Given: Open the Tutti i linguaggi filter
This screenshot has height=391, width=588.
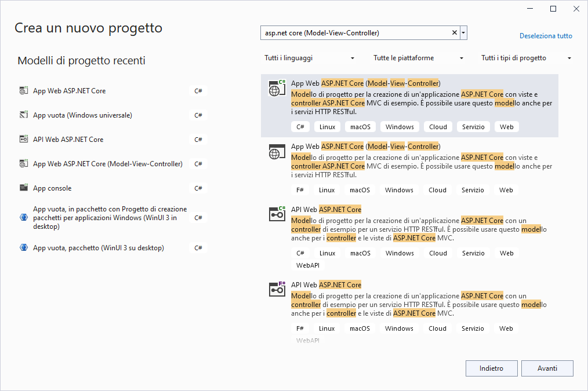Looking at the screenshot, I should pyautogui.click(x=309, y=58).
